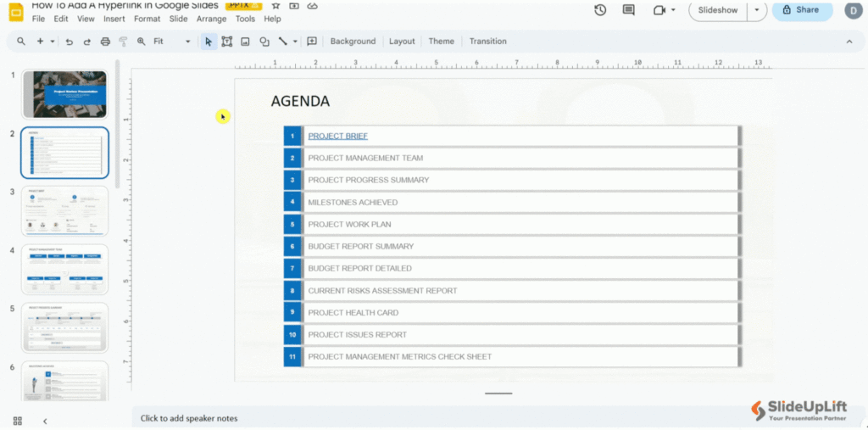This screenshot has height=430, width=868.
Task: Click the Shape tool icon
Action: coord(264,41)
